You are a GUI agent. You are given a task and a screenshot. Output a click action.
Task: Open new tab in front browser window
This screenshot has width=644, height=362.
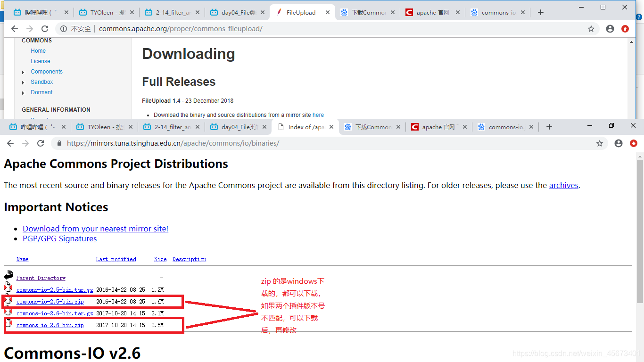tap(549, 127)
